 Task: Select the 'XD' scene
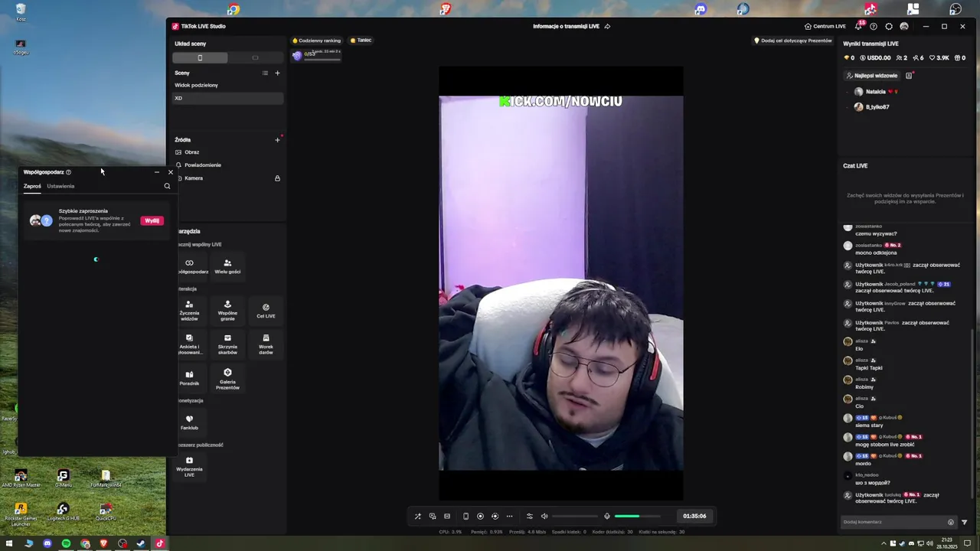tap(228, 98)
